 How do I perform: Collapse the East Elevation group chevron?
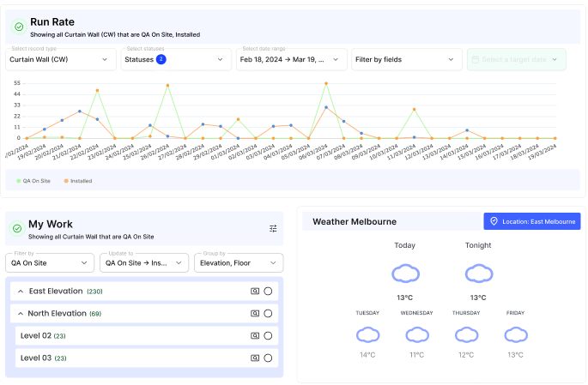pos(21,291)
